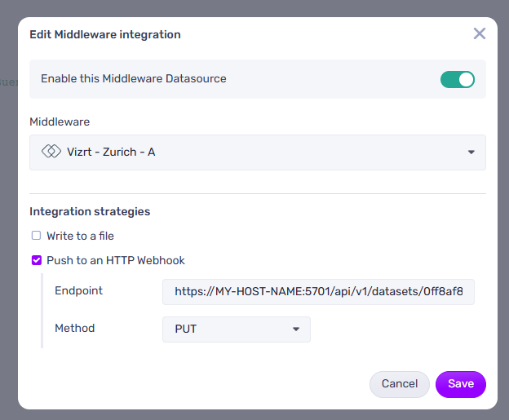Image resolution: width=509 pixels, height=420 pixels.
Task: Click the Vizrt middleware logo icon
Action: click(x=51, y=152)
